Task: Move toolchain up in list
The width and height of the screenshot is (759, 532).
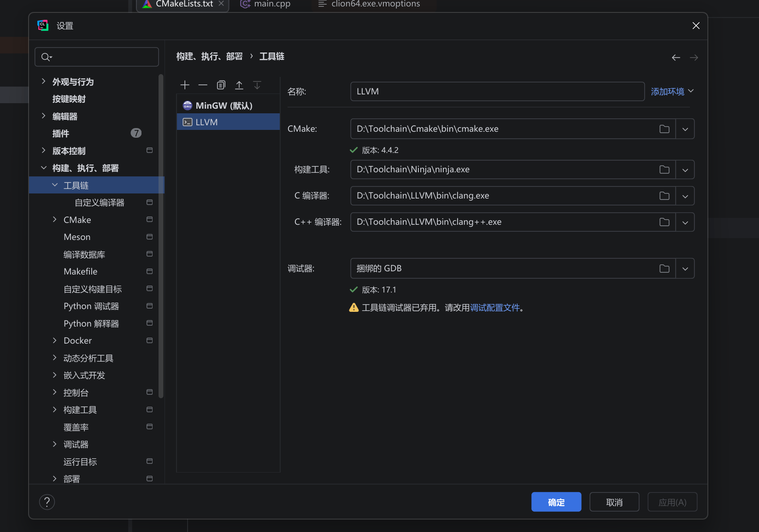Action: 239,85
